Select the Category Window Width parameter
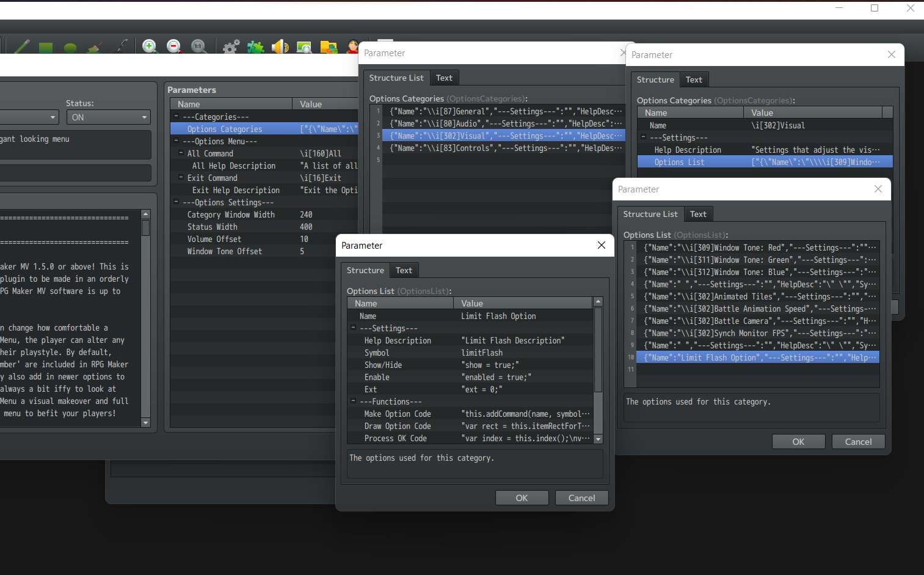 [264, 214]
